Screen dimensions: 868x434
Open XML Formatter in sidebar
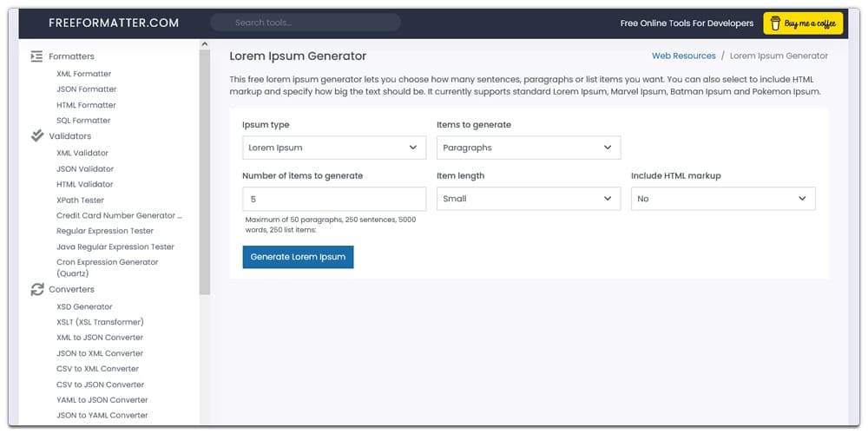pos(83,74)
